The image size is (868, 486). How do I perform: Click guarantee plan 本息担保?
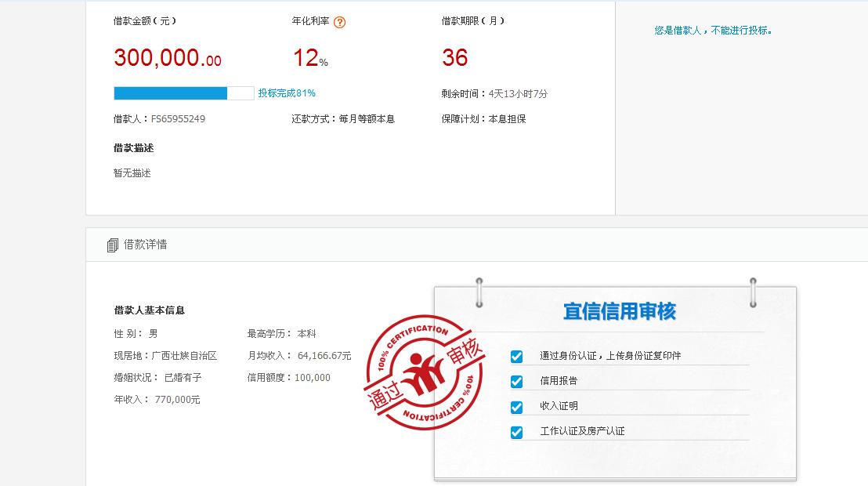tap(507, 118)
